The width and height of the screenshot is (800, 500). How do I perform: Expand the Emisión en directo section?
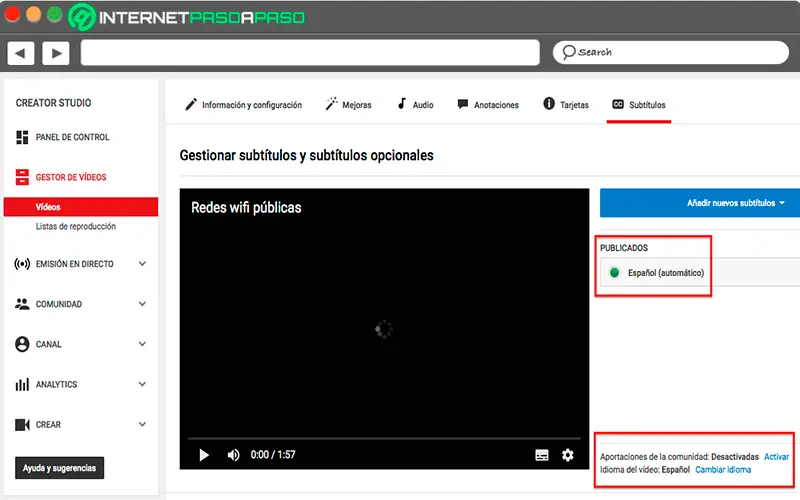coord(142,264)
